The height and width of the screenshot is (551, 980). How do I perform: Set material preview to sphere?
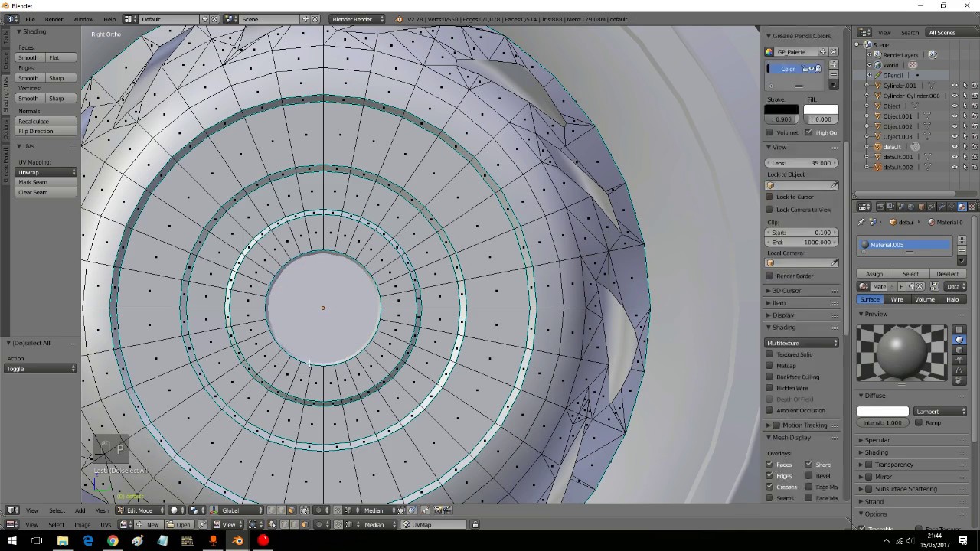[959, 340]
